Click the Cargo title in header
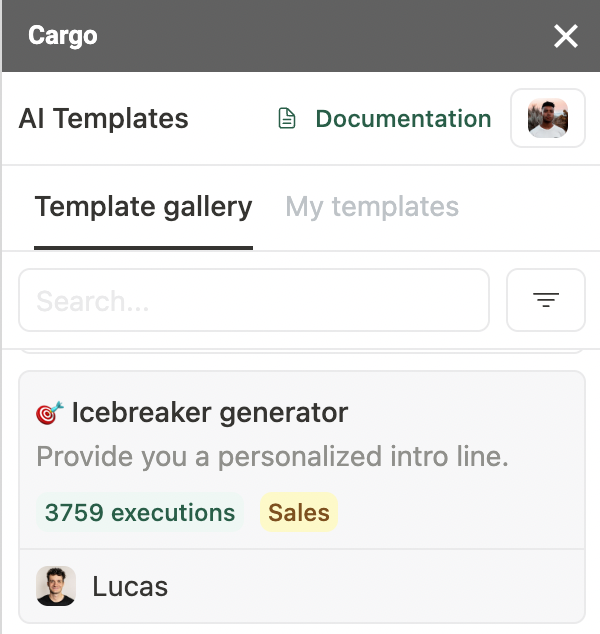Image resolution: width=600 pixels, height=634 pixels. coord(62,37)
